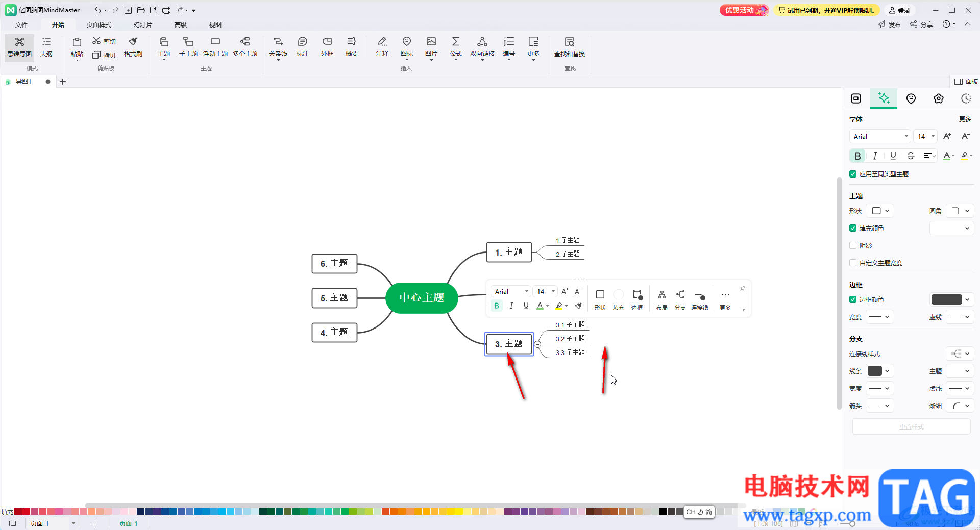This screenshot has width=980, height=530.
Task: Insert a Floating Topic
Action: (x=215, y=47)
